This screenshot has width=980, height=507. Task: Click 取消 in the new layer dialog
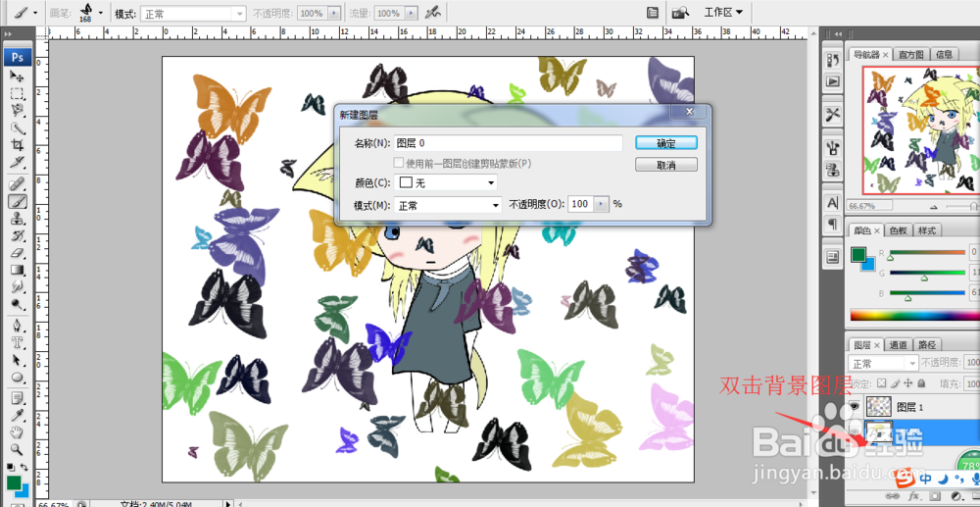pos(666,165)
